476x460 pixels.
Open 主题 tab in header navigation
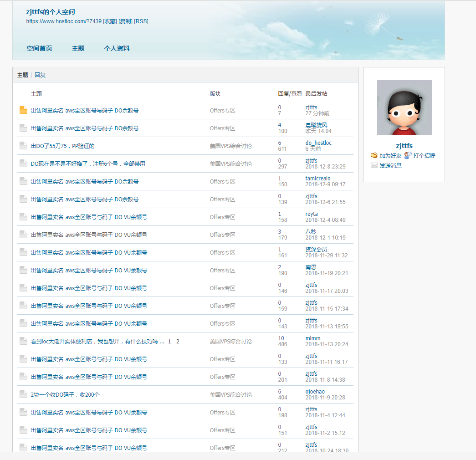click(78, 48)
